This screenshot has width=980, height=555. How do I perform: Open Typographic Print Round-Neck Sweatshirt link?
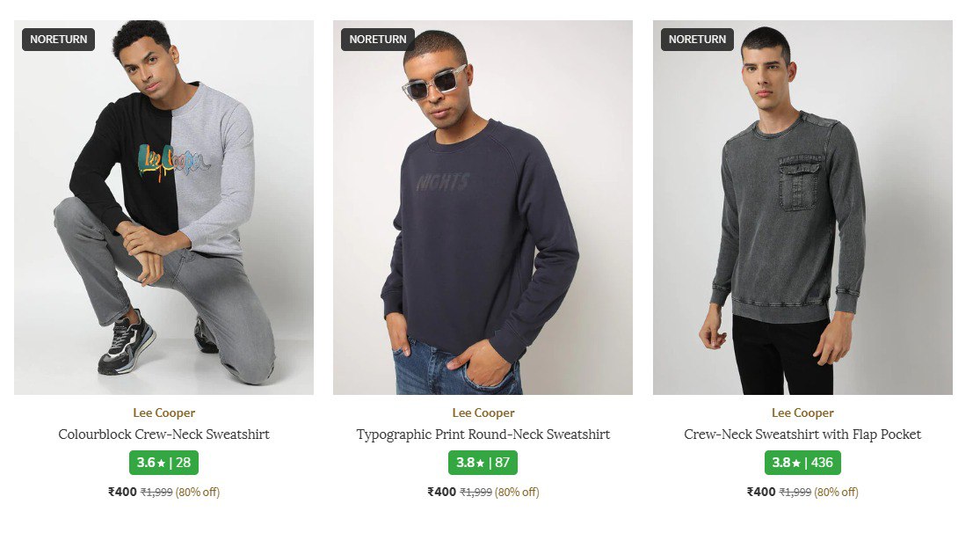[x=483, y=435]
